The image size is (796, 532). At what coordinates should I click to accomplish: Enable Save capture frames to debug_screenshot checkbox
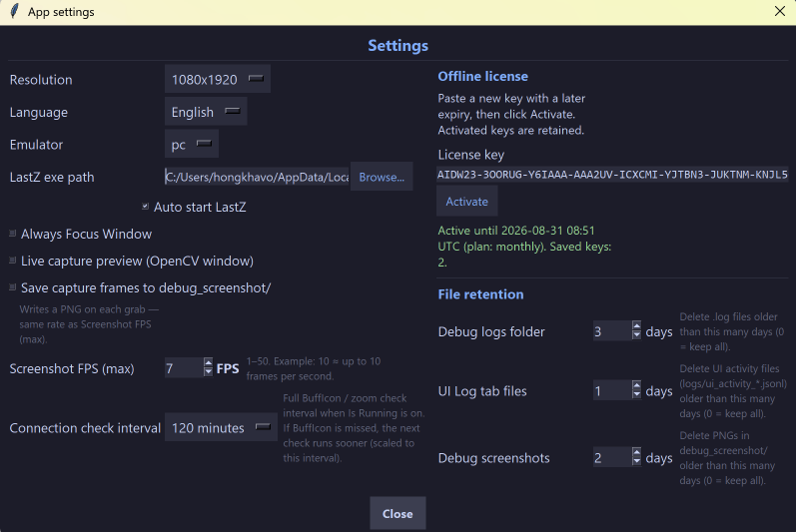[x=13, y=287]
